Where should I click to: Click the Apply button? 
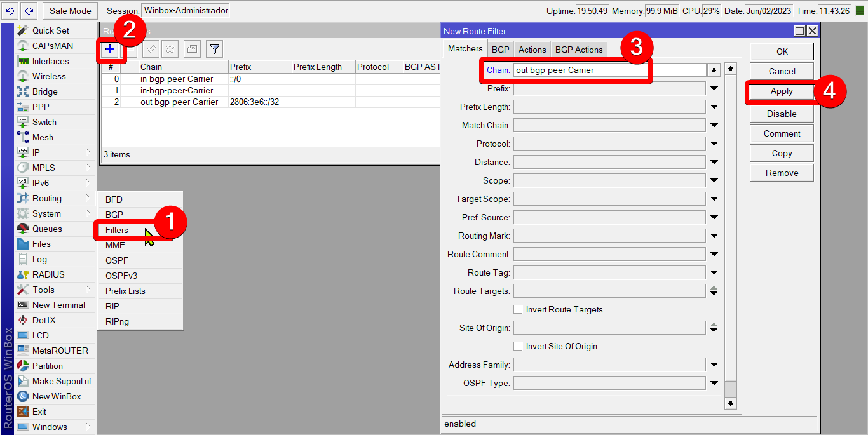tap(781, 91)
